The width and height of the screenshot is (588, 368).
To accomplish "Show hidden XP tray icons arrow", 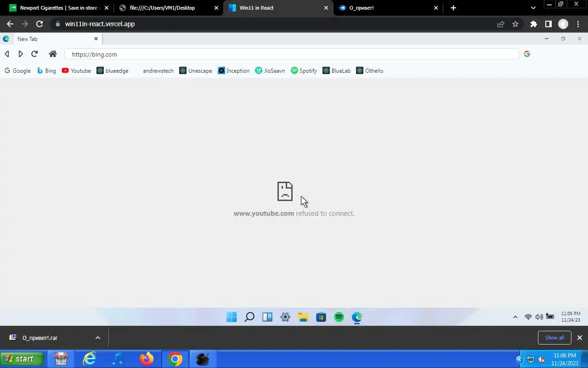I will pos(520,360).
